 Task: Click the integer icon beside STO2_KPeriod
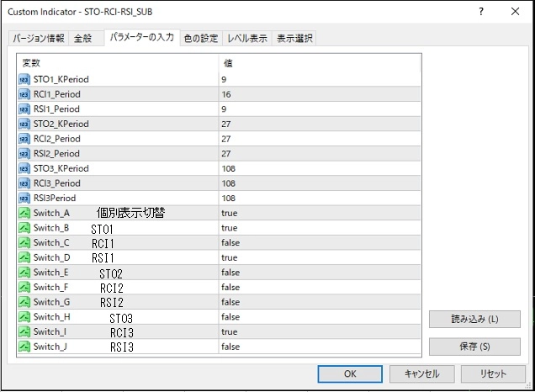pyautogui.click(x=24, y=124)
